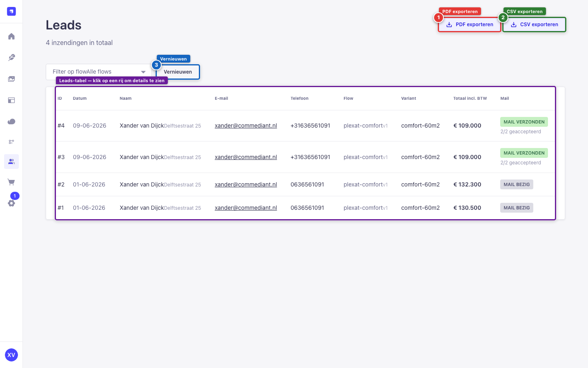Click MAIL BEZIG badge on lead #2

[517, 184]
